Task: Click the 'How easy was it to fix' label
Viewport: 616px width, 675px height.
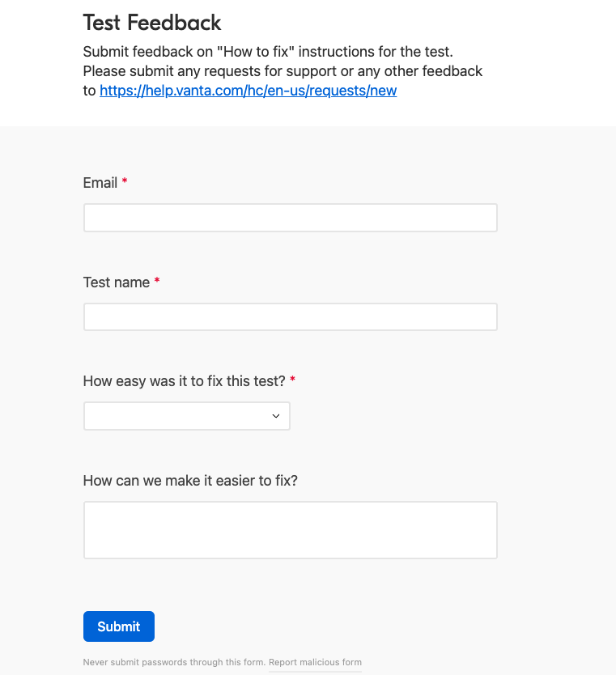Action: (185, 381)
